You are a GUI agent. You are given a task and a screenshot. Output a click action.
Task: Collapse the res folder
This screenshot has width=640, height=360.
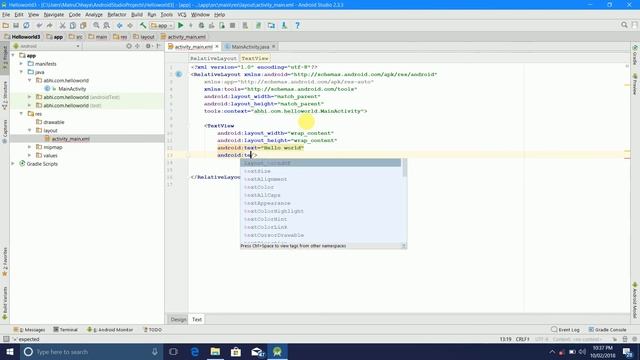tap(21, 113)
